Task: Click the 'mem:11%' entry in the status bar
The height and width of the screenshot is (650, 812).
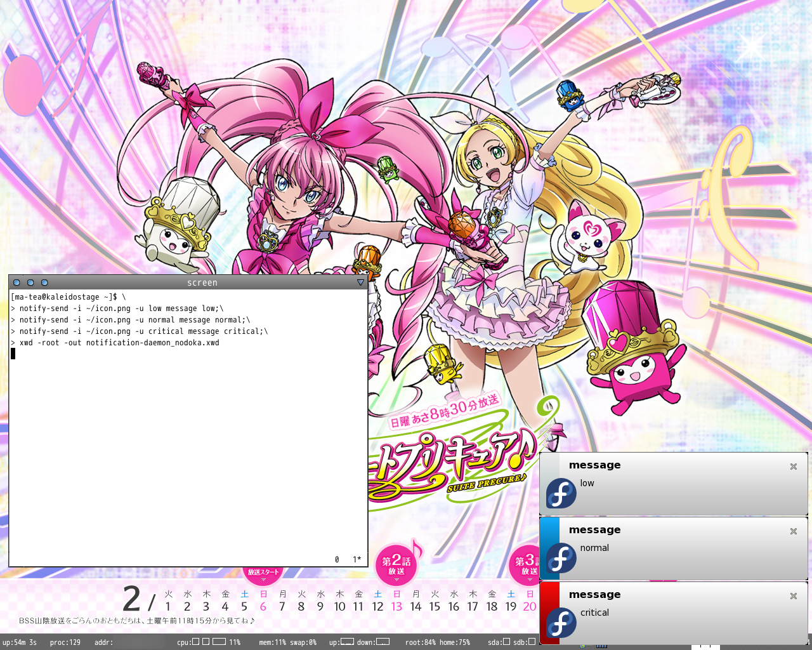Action: (x=273, y=642)
